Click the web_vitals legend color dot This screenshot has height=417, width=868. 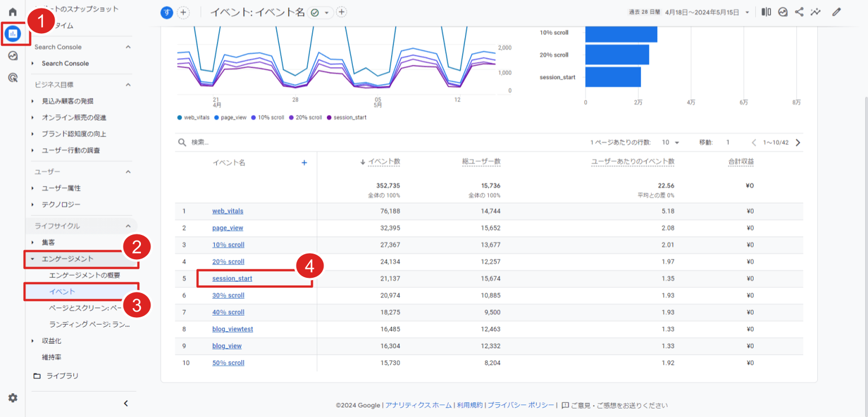point(180,117)
